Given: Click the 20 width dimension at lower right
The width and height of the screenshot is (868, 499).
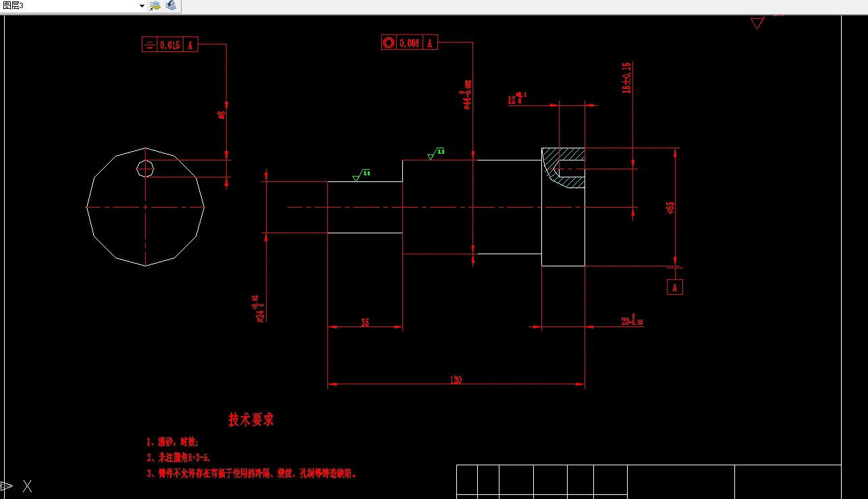Looking at the screenshot, I should (x=632, y=322).
